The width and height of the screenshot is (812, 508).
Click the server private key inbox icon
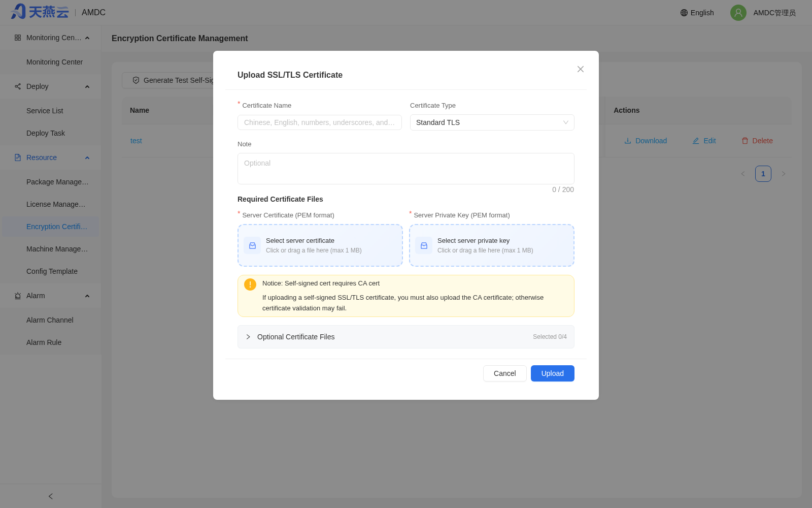click(x=424, y=245)
